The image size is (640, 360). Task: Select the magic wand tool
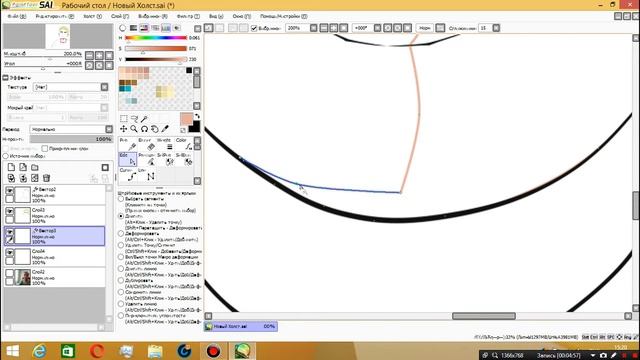click(x=144, y=118)
